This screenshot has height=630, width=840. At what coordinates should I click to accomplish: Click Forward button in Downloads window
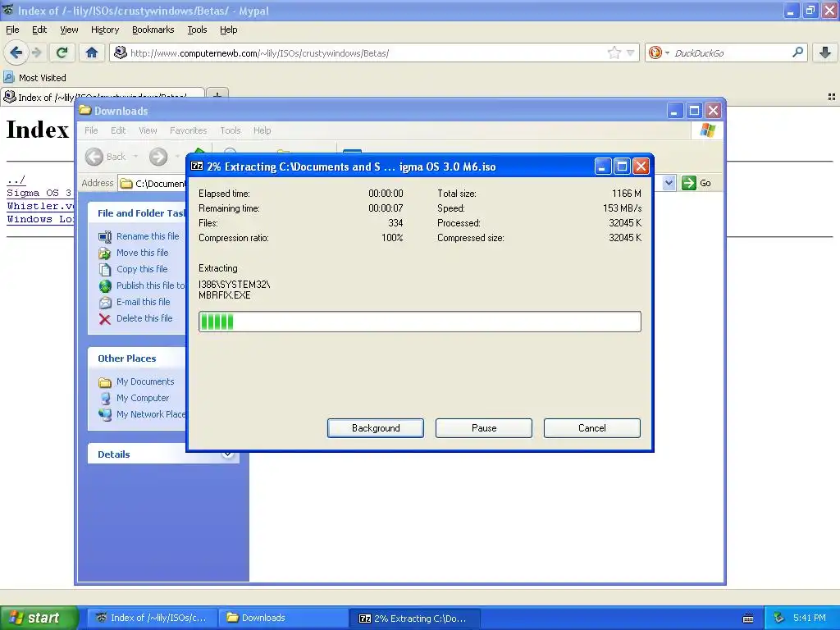tap(158, 157)
